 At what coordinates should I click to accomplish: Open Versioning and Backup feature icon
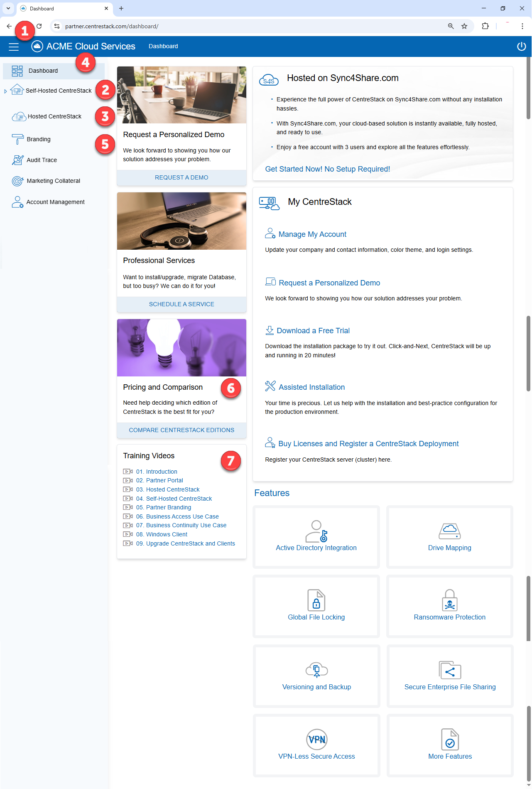point(316,670)
